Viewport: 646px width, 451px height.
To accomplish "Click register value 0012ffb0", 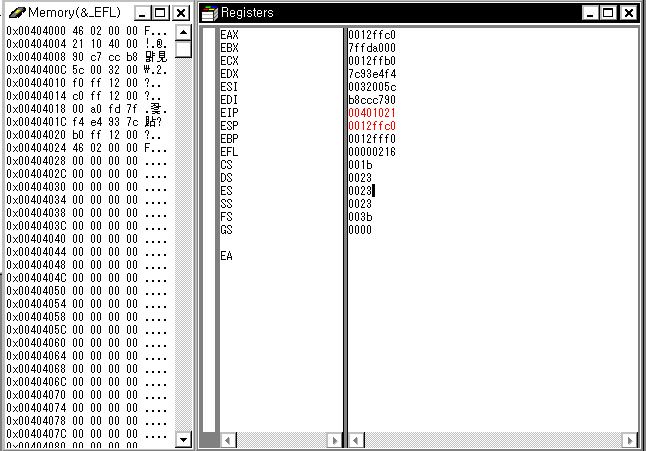I will [x=372, y=61].
